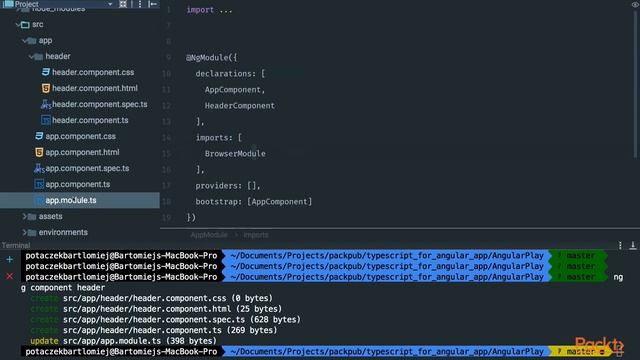This screenshot has width=640, height=360.
Task: Click AppModule in editor breadcrumb
Action: (209, 235)
